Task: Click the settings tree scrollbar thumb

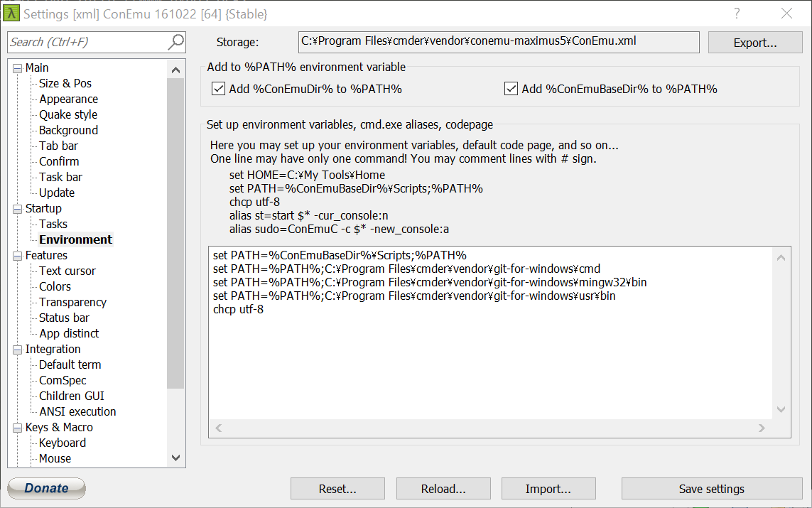Action: click(175, 233)
